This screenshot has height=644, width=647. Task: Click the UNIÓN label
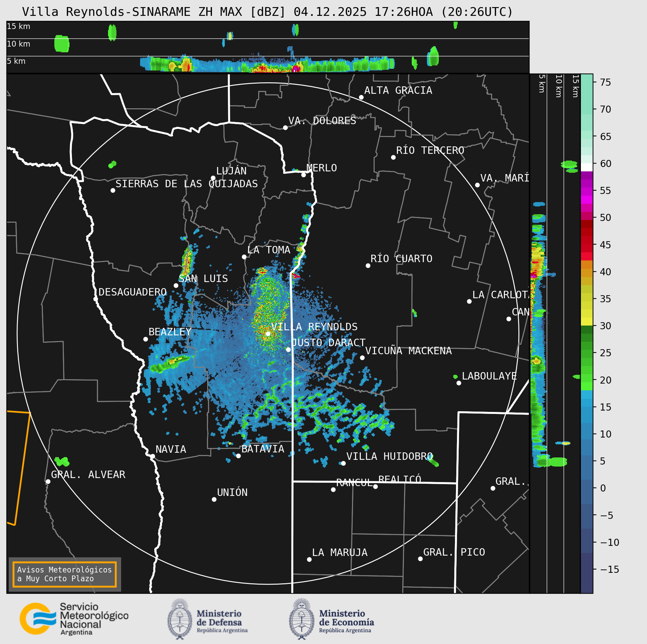click(x=232, y=493)
